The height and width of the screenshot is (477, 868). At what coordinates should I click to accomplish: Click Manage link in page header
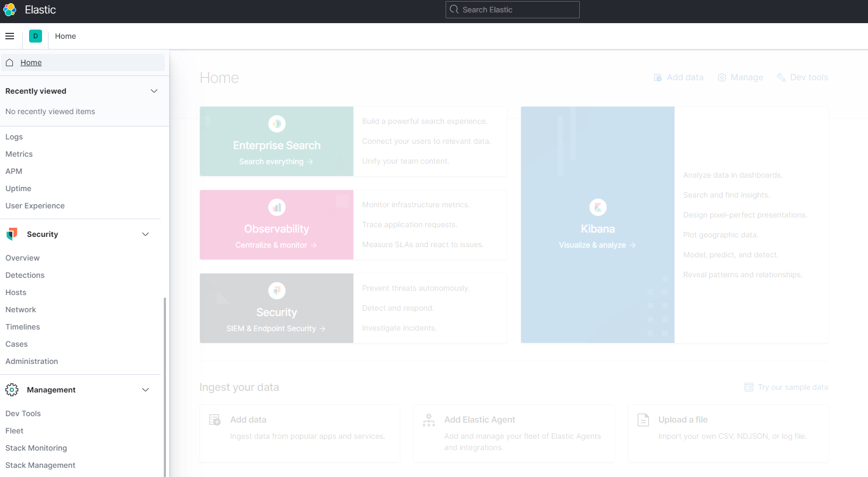747,78
